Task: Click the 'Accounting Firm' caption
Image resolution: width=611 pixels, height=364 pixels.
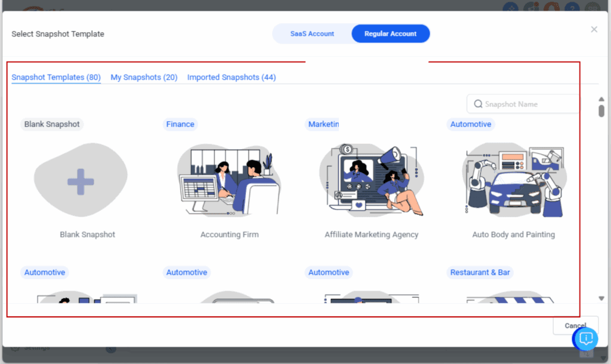Action: click(x=230, y=235)
